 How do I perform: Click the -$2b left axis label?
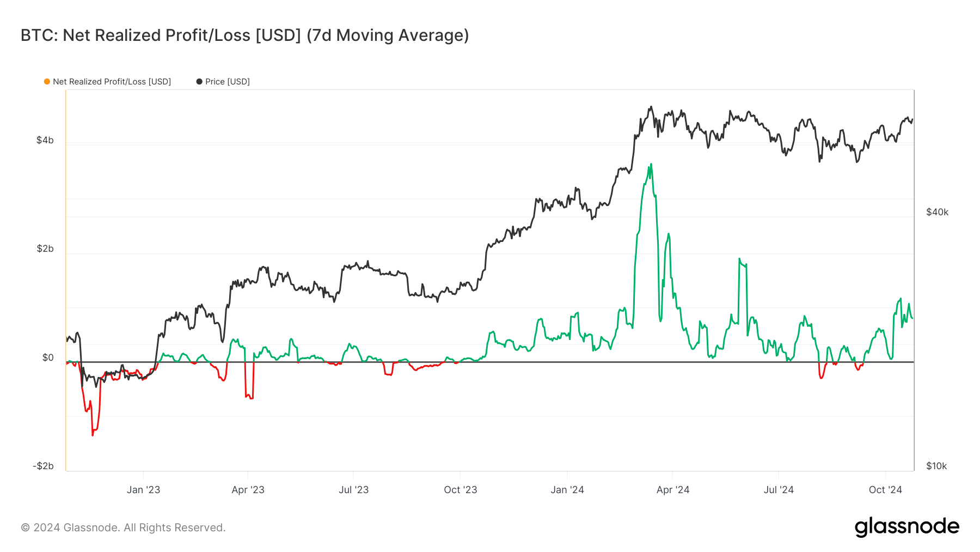pyautogui.click(x=43, y=466)
